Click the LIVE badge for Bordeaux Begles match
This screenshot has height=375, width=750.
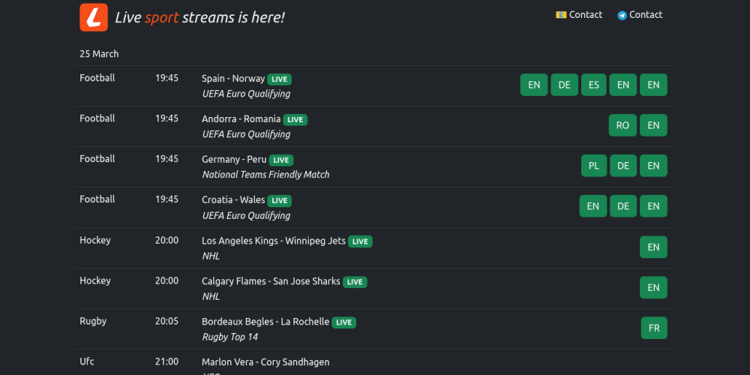point(344,322)
